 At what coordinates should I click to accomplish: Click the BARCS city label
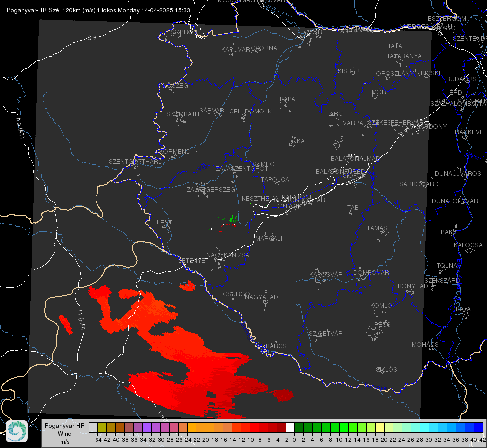click(276, 346)
